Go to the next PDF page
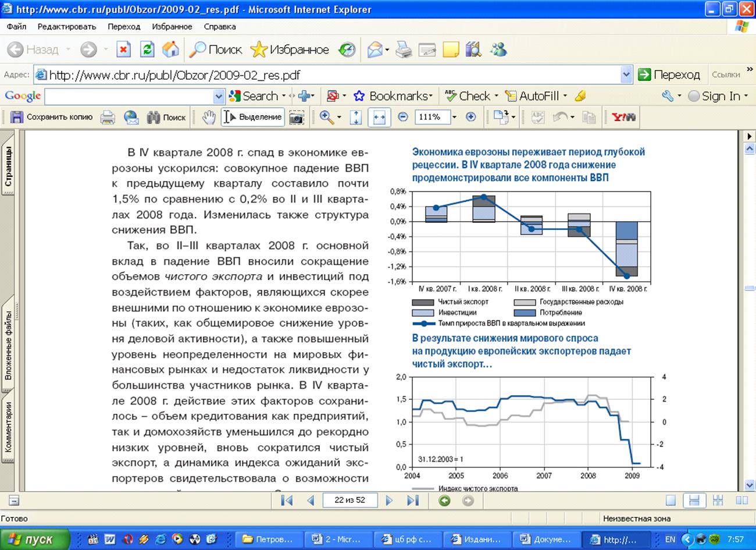756x550 pixels. tap(390, 501)
